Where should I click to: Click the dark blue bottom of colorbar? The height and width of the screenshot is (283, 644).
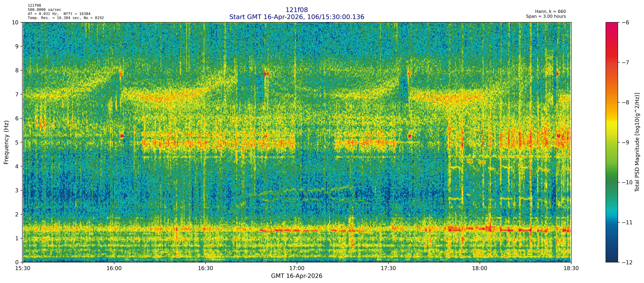pos(612,259)
